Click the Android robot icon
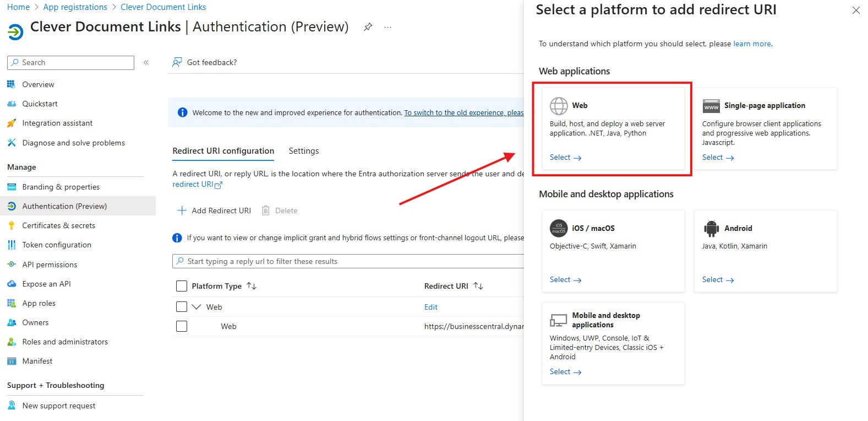 click(x=711, y=228)
